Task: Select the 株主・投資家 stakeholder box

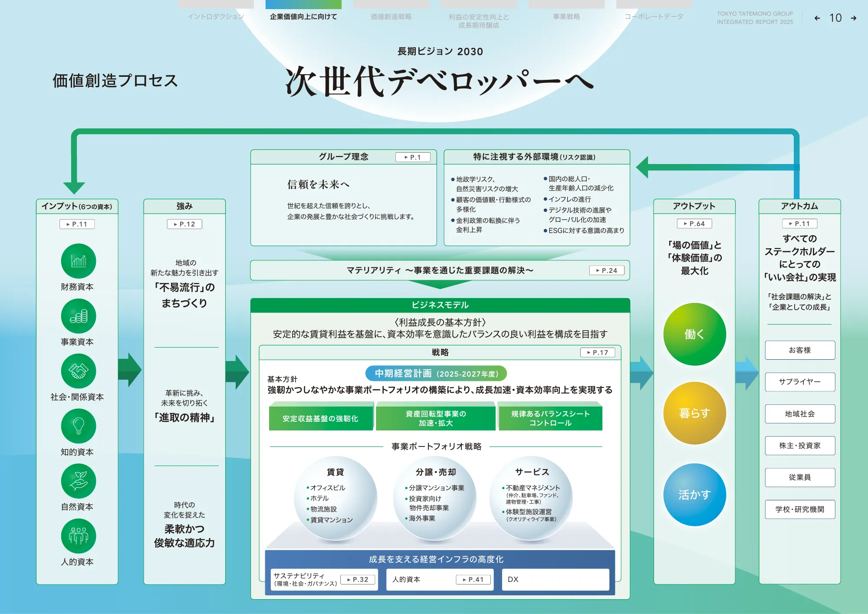Action: click(x=799, y=446)
